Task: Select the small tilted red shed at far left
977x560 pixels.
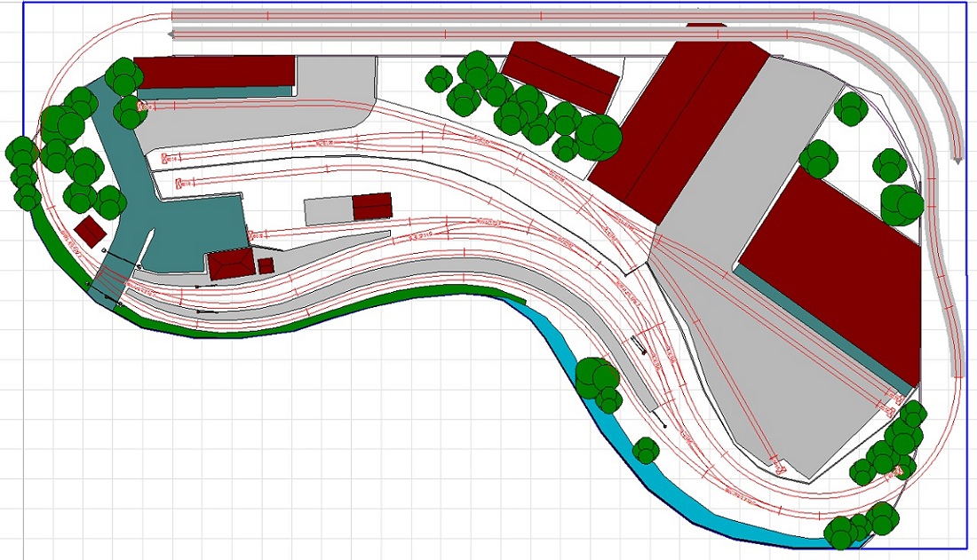Action: 90,232
